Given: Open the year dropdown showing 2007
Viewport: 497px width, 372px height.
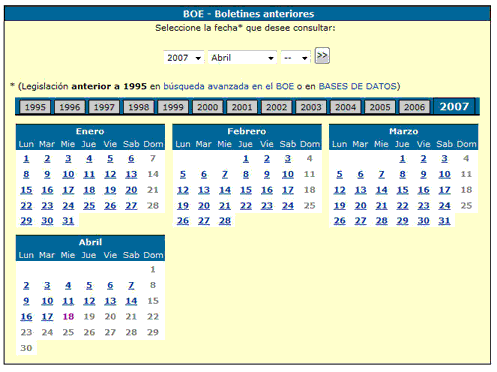Looking at the screenshot, I should [x=184, y=58].
